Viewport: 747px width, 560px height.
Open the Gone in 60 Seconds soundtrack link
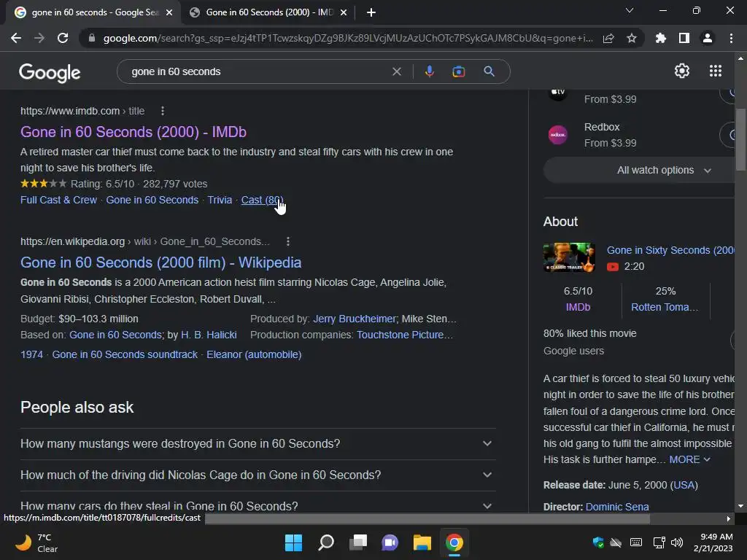pyautogui.click(x=125, y=354)
